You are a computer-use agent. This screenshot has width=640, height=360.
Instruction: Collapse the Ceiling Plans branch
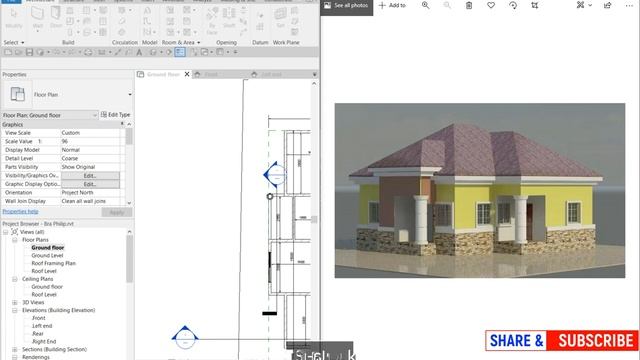pyautogui.click(x=15, y=279)
